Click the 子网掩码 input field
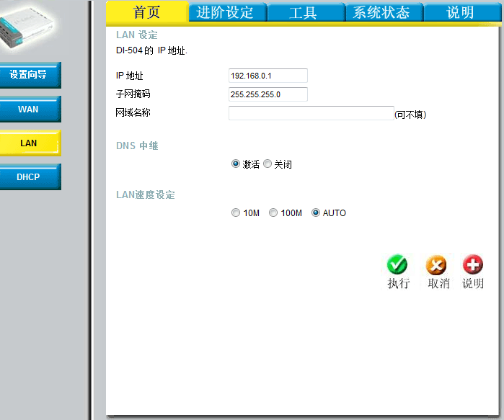The height and width of the screenshot is (420, 504). (x=268, y=94)
